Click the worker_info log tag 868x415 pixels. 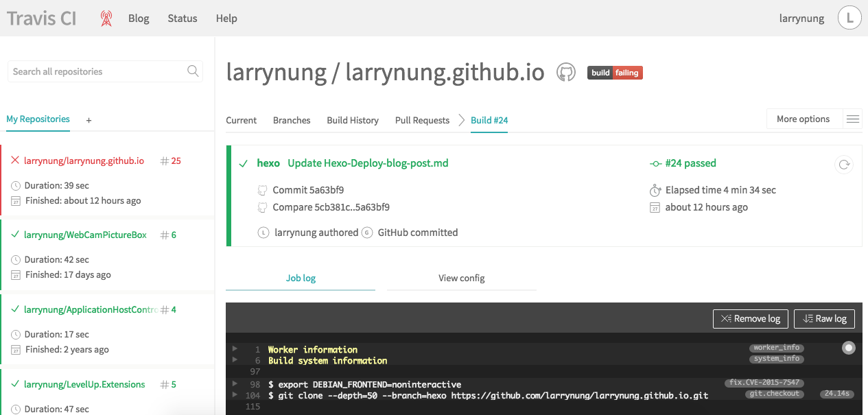pyautogui.click(x=775, y=348)
